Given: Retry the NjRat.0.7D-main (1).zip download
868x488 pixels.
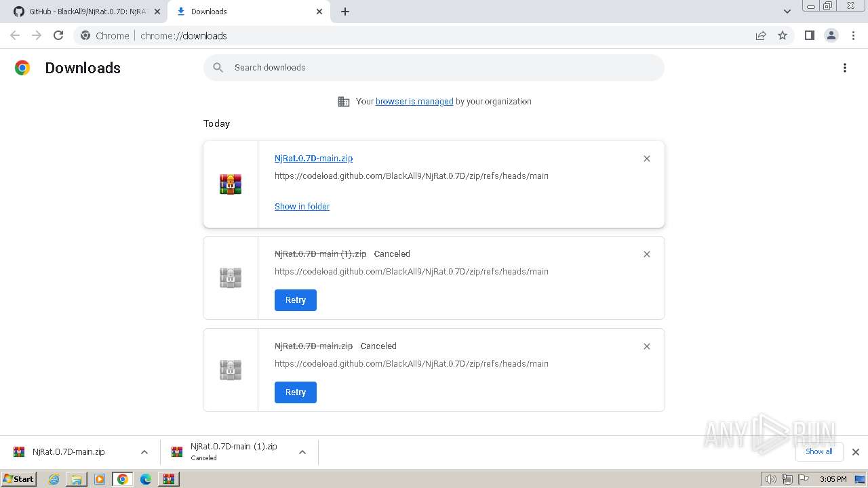Looking at the screenshot, I should (296, 300).
